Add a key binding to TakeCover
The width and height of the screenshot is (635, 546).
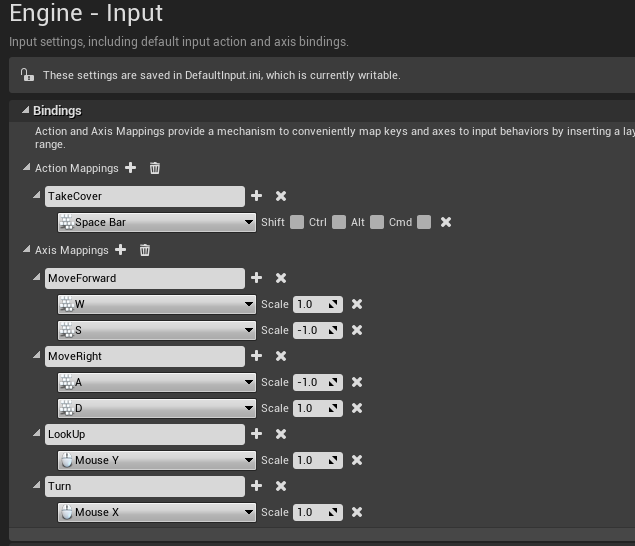click(x=257, y=196)
